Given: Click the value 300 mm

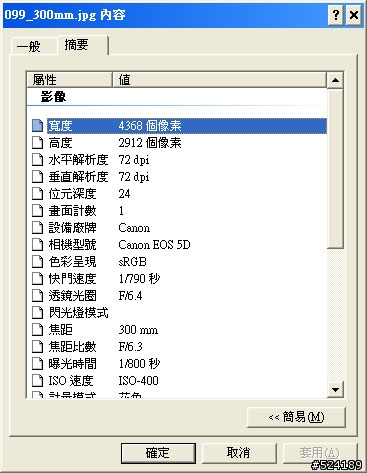Looking at the screenshot, I should [x=138, y=330].
